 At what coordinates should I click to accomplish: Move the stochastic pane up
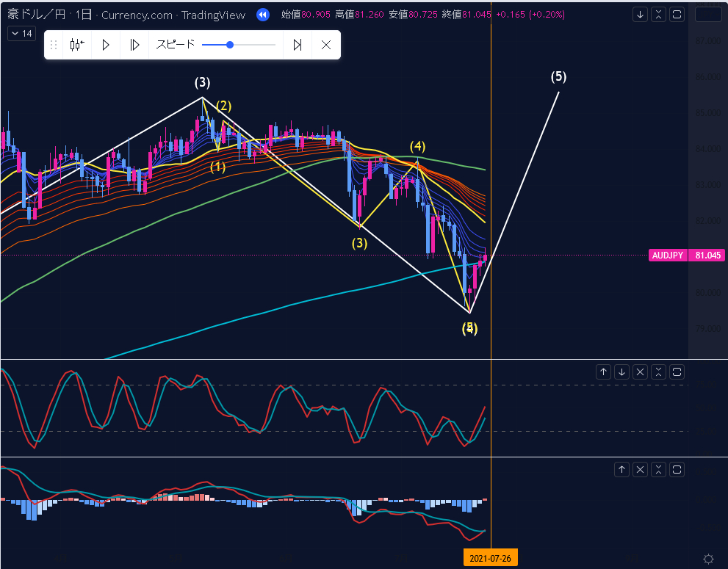[604, 372]
